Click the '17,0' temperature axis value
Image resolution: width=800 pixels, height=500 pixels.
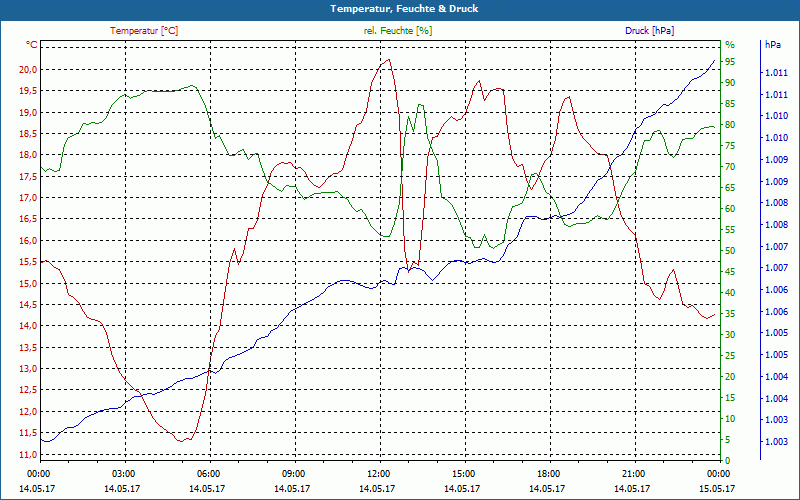pos(29,198)
